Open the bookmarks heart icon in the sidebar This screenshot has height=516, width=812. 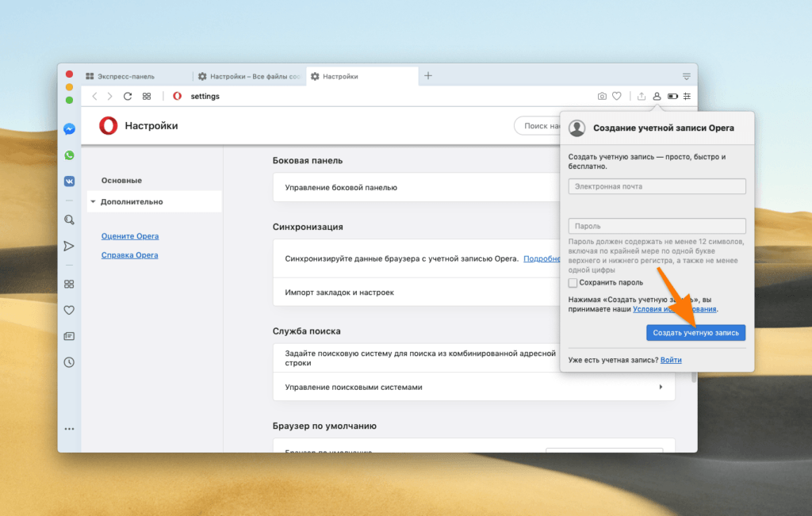(x=69, y=310)
